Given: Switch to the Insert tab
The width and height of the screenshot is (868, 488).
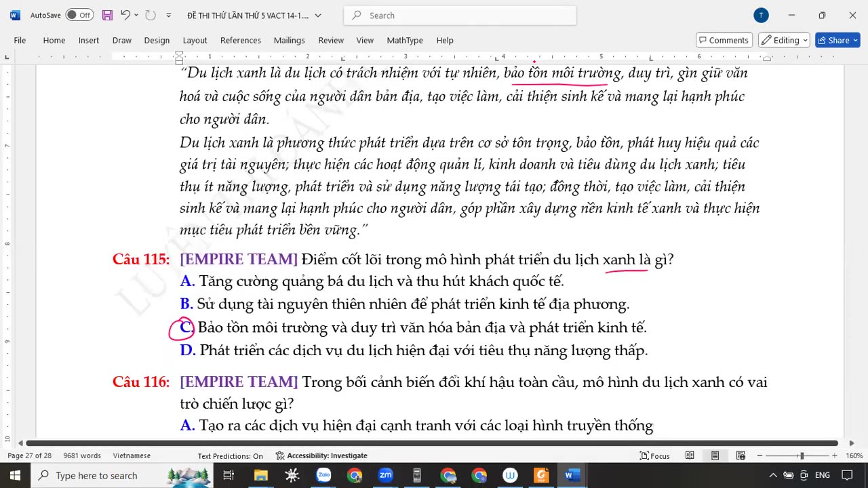Looking at the screenshot, I should pyautogui.click(x=89, y=40).
